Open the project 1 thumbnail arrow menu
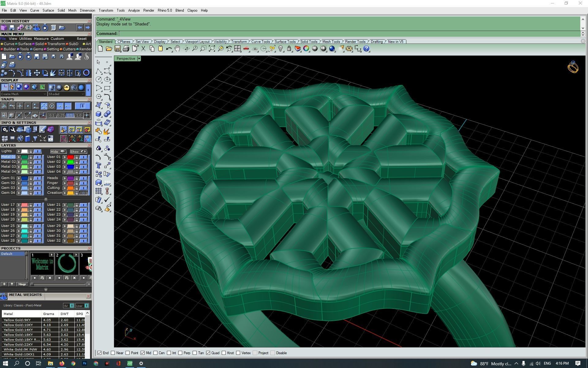This screenshot has width=588, height=368. click(x=51, y=255)
